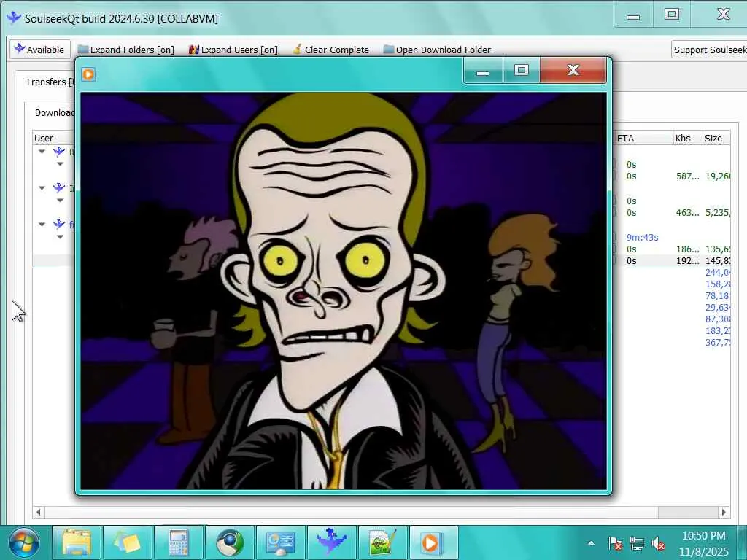Collapse the folder under user I

[x=60, y=200]
